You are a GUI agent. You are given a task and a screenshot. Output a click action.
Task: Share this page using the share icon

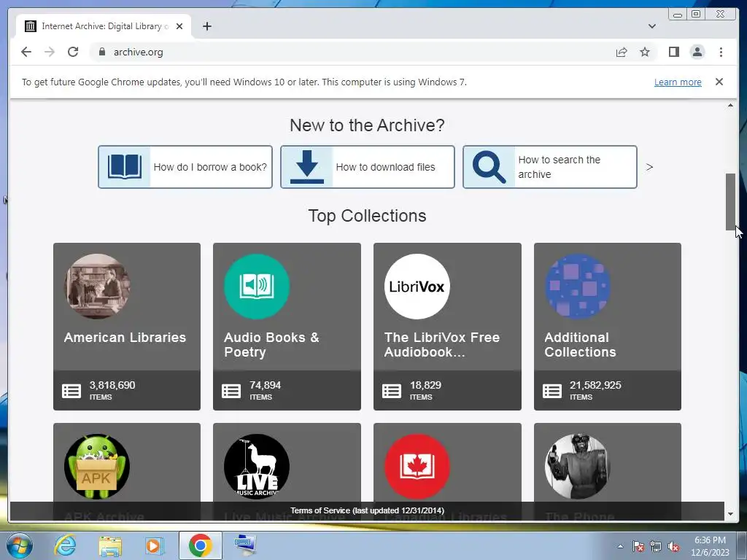622,52
